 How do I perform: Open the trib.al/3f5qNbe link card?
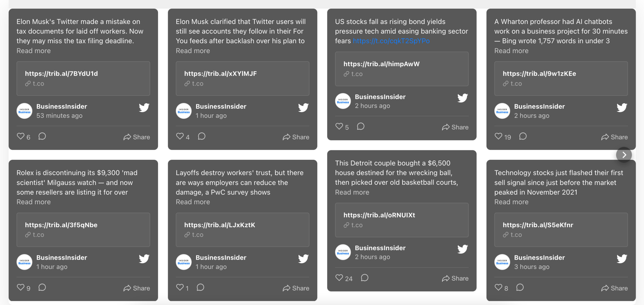click(x=83, y=230)
